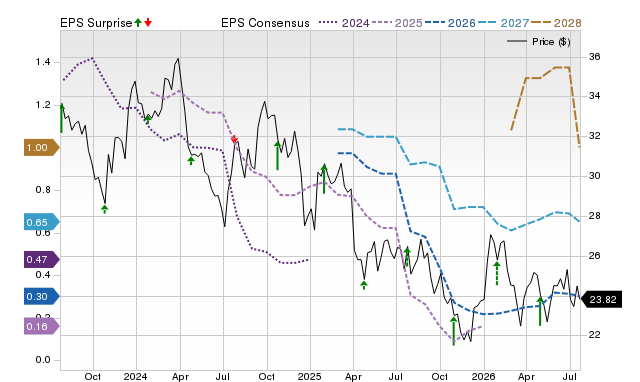The height and width of the screenshot is (382, 640).
Task: Click the 30 price axis label
Action: [595, 176]
